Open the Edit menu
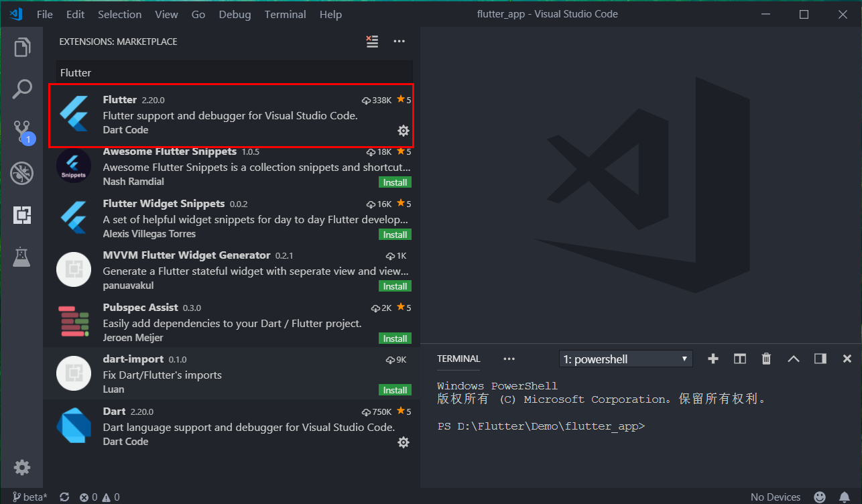Image resolution: width=862 pixels, height=504 pixels. pos(76,14)
